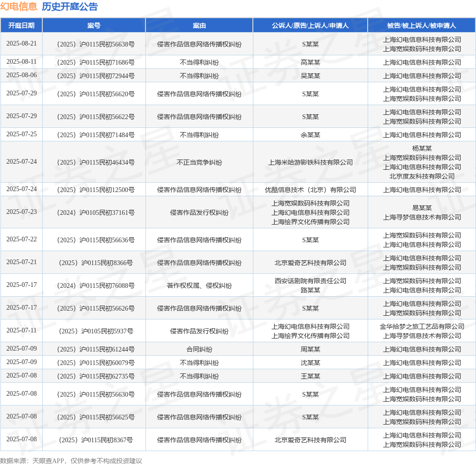The image size is (476, 465).
Task: Click defendant 易某某
Action: (x=422, y=208)
